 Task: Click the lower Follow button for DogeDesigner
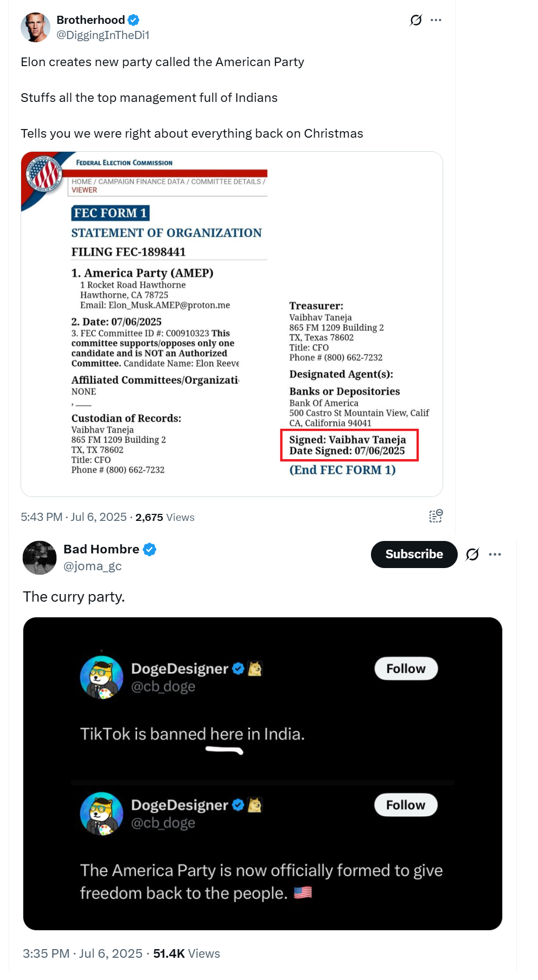click(406, 805)
